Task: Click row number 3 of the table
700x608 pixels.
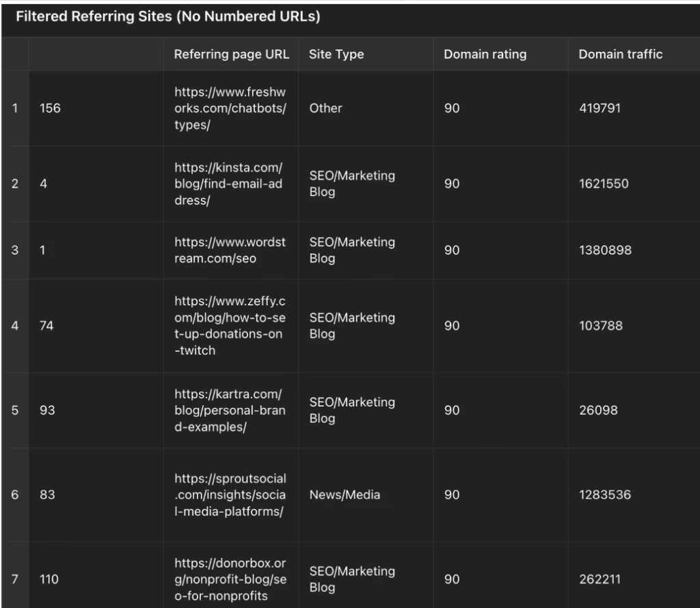Action: tap(15, 250)
